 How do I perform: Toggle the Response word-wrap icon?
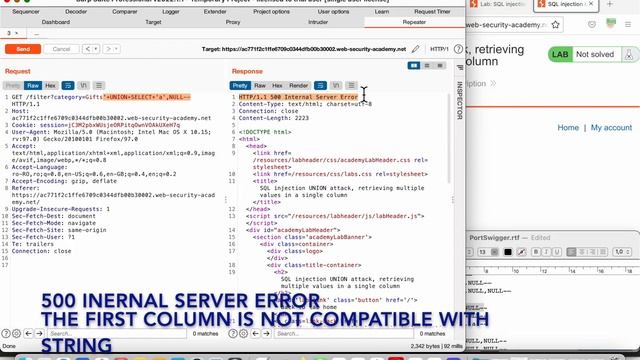point(320,85)
